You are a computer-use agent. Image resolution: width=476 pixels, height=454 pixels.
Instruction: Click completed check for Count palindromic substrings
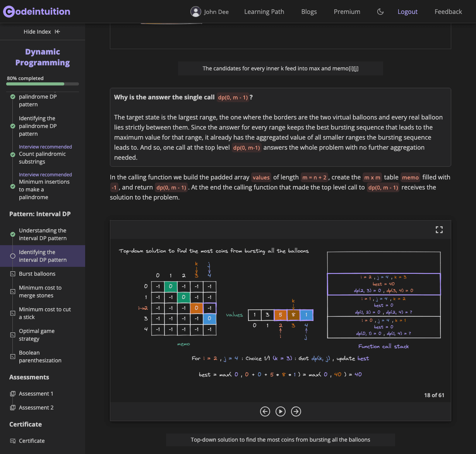[13, 154]
